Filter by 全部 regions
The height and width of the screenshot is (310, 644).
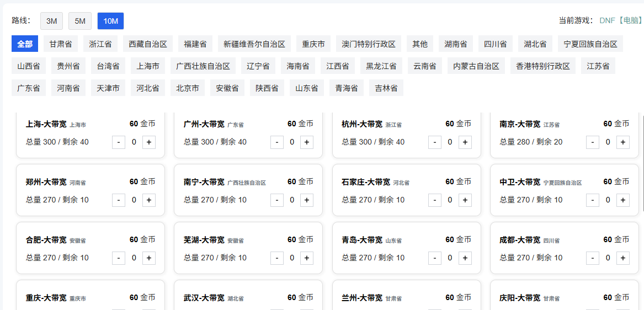tap(25, 44)
